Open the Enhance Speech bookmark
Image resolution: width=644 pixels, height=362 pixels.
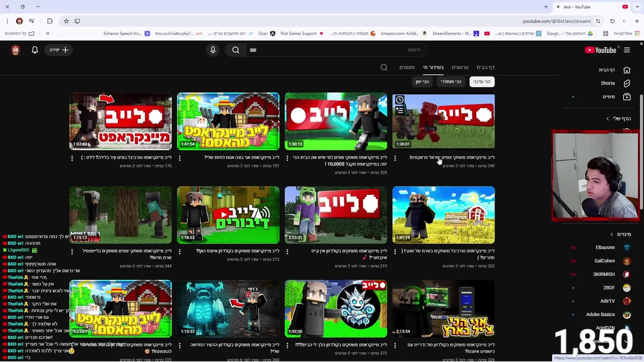126,34
